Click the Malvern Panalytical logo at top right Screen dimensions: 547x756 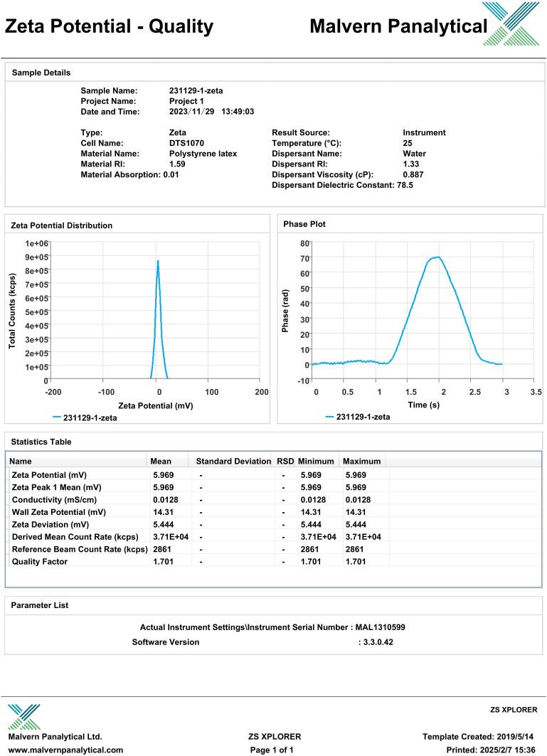click(510, 25)
